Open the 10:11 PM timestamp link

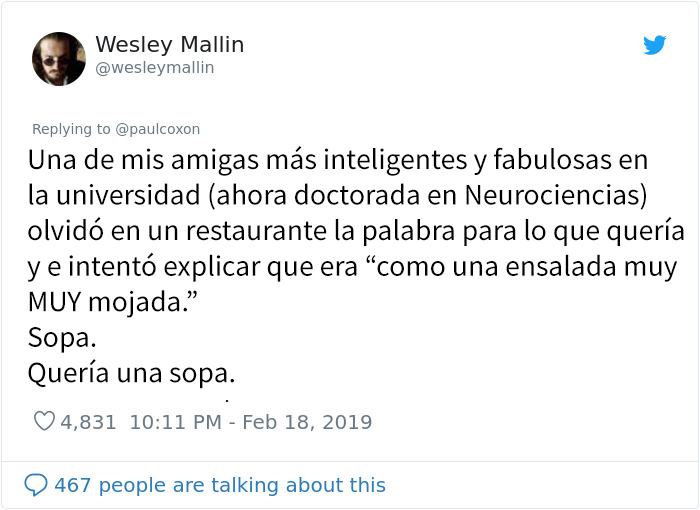175,422
